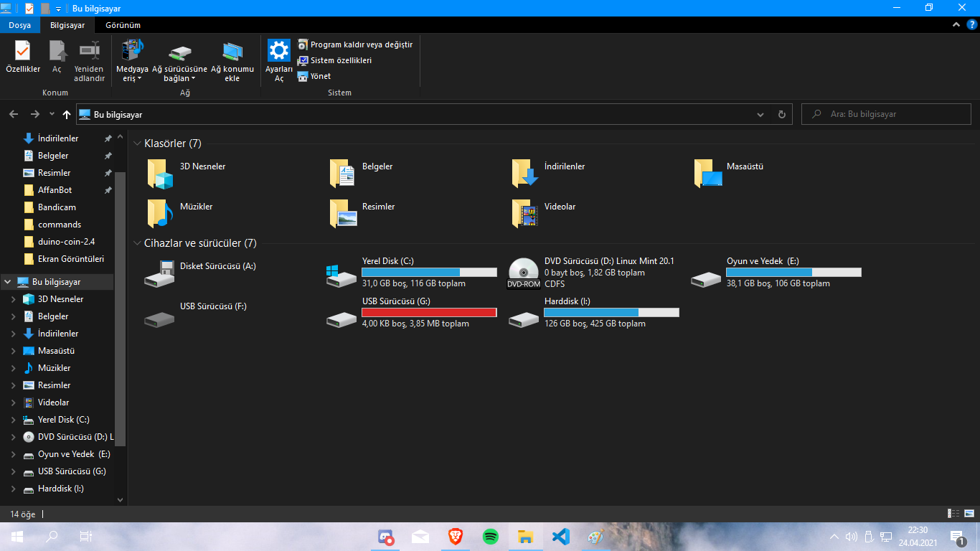Open the Dosya menu tab
This screenshot has width=980, height=551.
[19, 25]
